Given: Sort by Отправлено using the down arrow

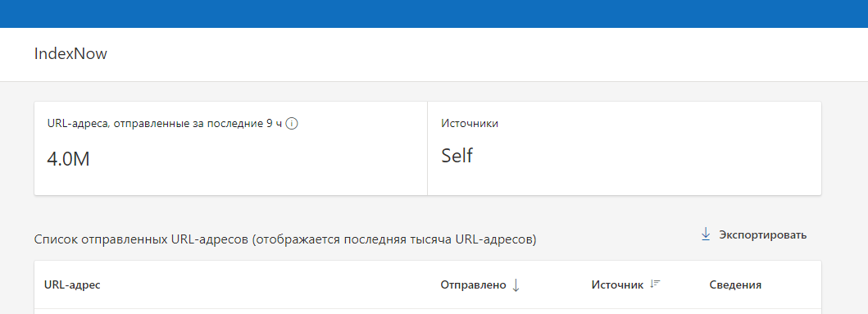Looking at the screenshot, I should click(516, 285).
